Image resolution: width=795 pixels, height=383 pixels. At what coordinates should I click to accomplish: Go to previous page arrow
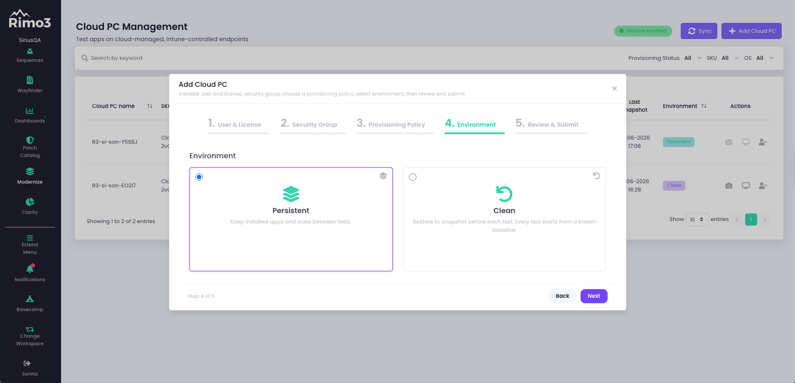pyautogui.click(x=737, y=220)
